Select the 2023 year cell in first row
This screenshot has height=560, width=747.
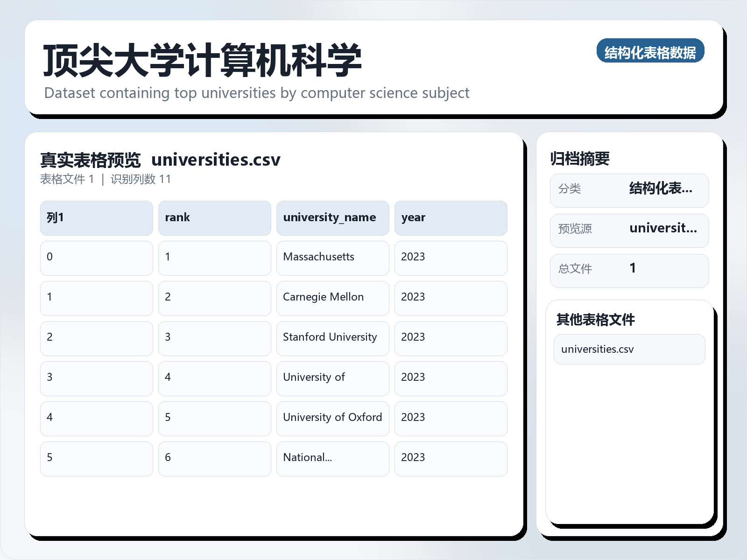pyautogui.click(x=451, y=258)
